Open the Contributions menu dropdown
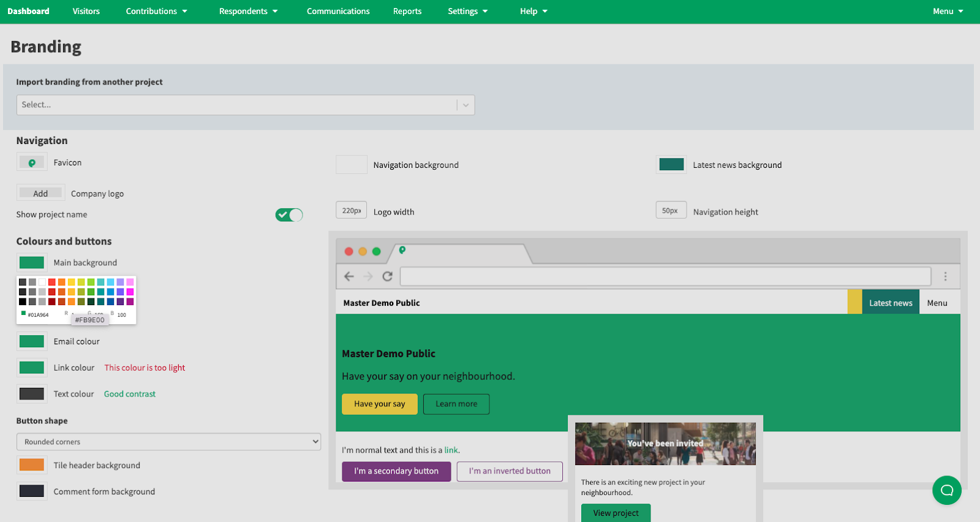Viewport: 980px width, 522px height. [156, 12]
